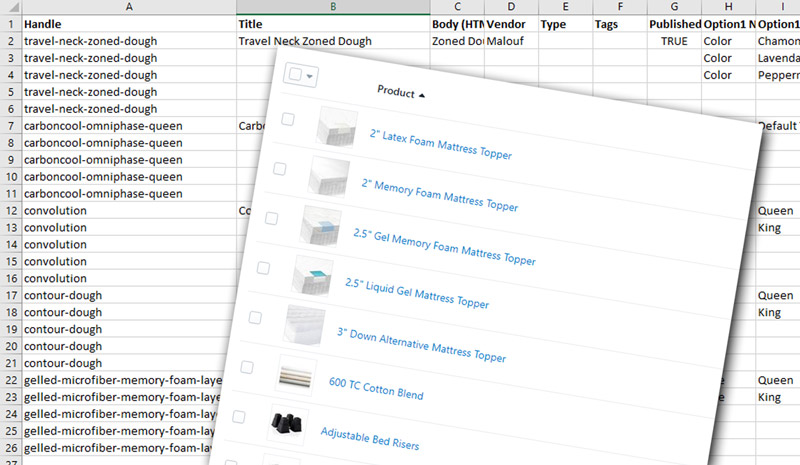
Task: Select spreadsheet column G header
Action: pyautogui.click(x=674, y=7)
